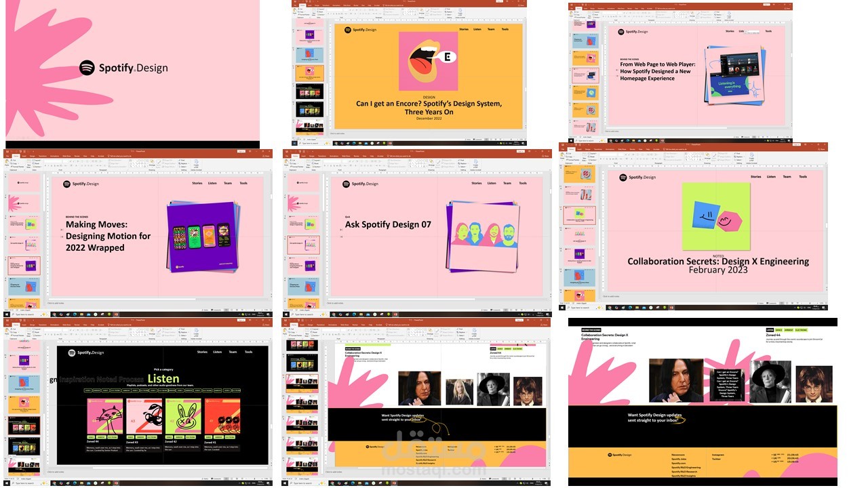
Task: Click green square image on Collaboration Secrets slide
Action: (x=716, y=216)
